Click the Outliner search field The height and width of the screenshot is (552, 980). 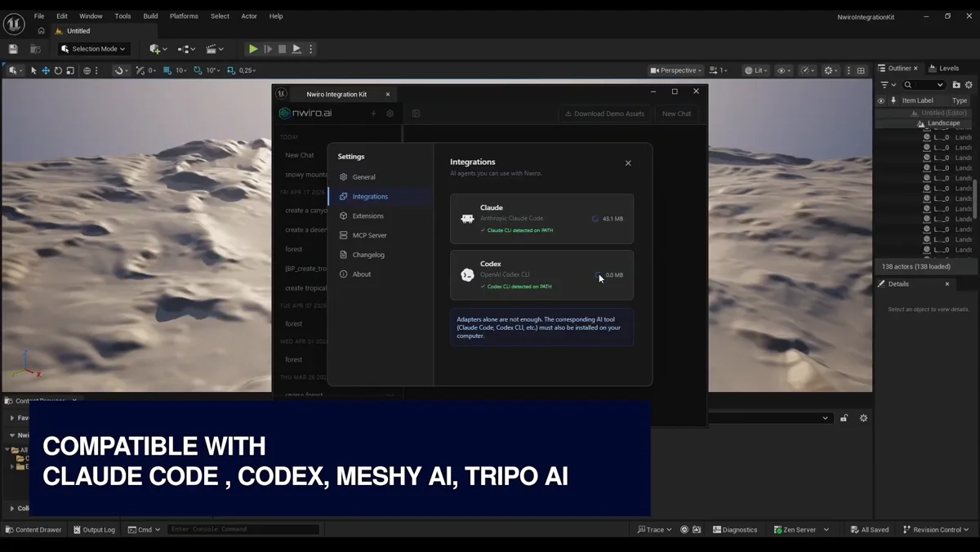coord(924,85)
